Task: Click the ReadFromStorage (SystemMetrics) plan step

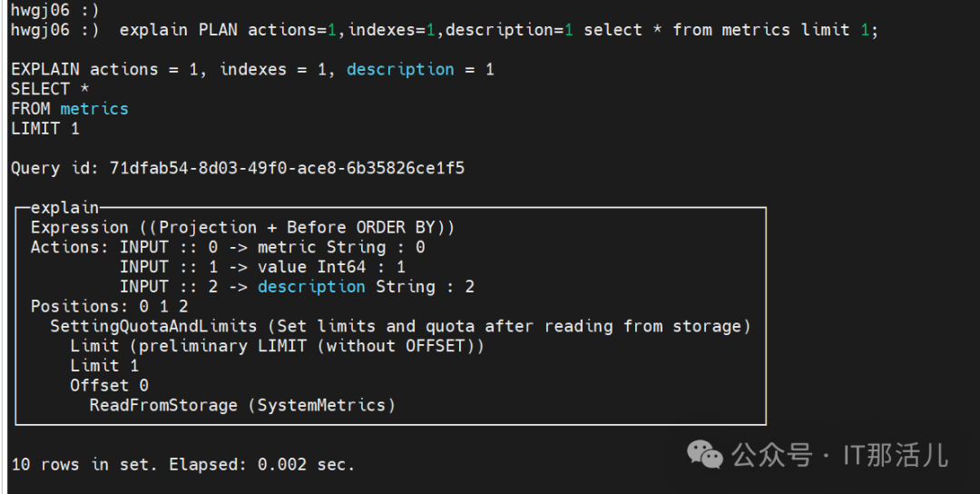Action: [x=242, y=405]
